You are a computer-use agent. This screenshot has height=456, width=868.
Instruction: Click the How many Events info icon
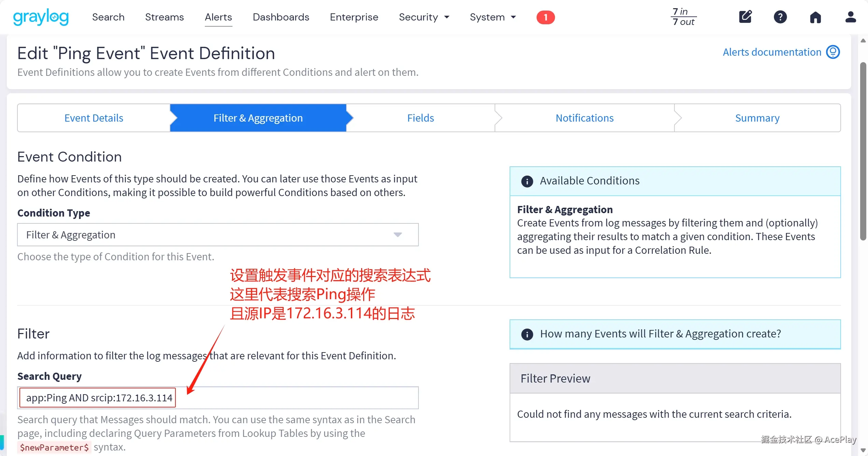[527, 334]
